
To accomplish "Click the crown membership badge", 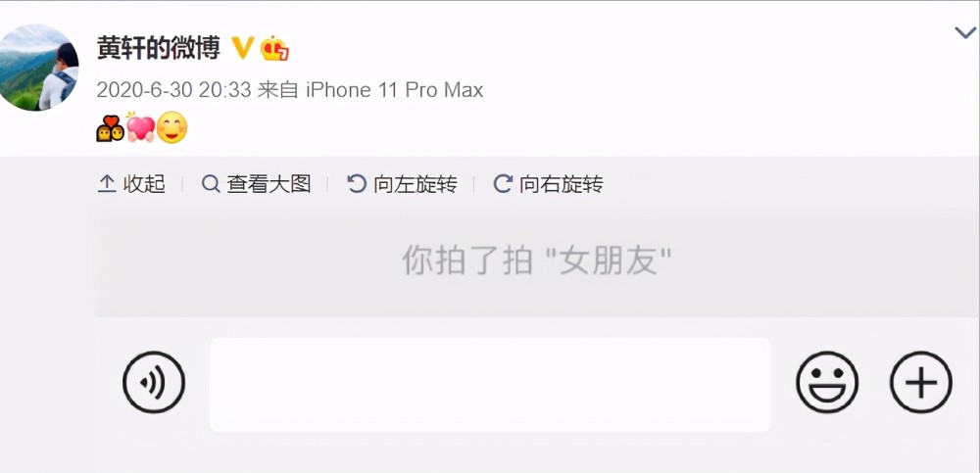I will [274, 48].
